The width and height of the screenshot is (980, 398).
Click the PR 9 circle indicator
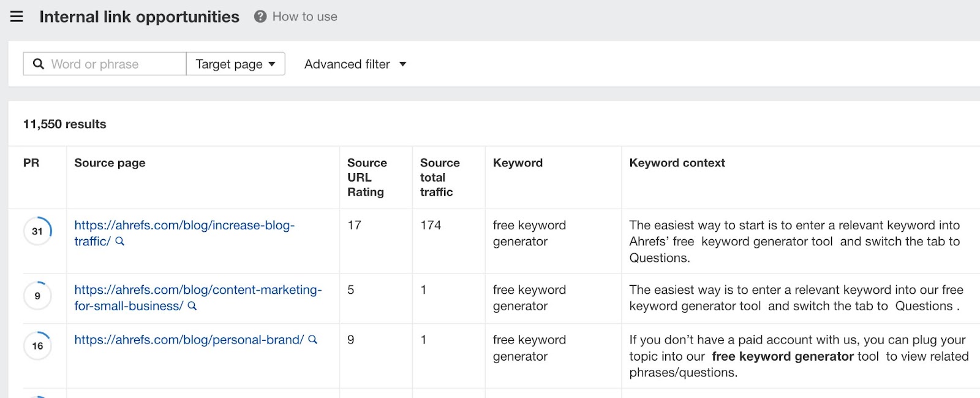pos(37,296)
